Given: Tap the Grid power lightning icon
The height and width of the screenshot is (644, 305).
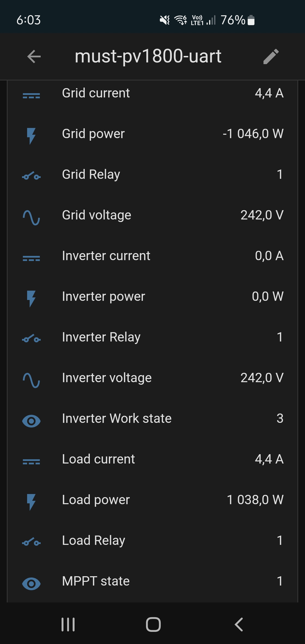Looking at the screenshot, I should (31, 136).
